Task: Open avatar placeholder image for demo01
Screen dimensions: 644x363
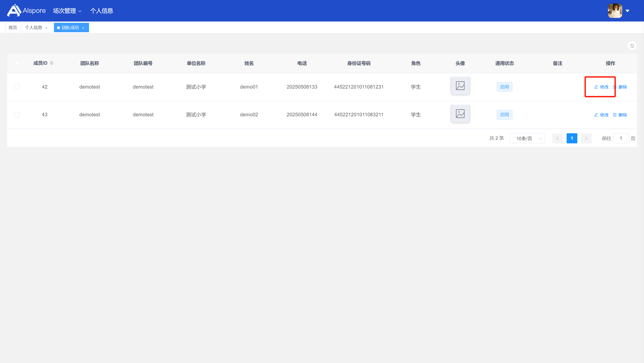Action: click(460, 86)
